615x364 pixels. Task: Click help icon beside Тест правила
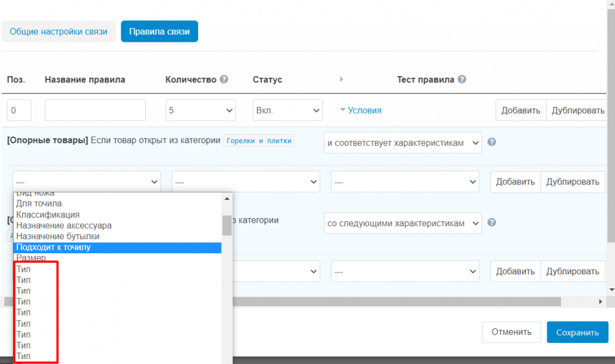462,79
